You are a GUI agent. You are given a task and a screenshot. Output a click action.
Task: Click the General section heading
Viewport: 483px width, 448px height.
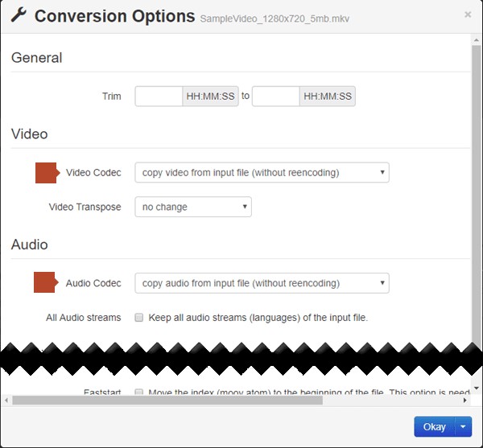click(37, 58)
